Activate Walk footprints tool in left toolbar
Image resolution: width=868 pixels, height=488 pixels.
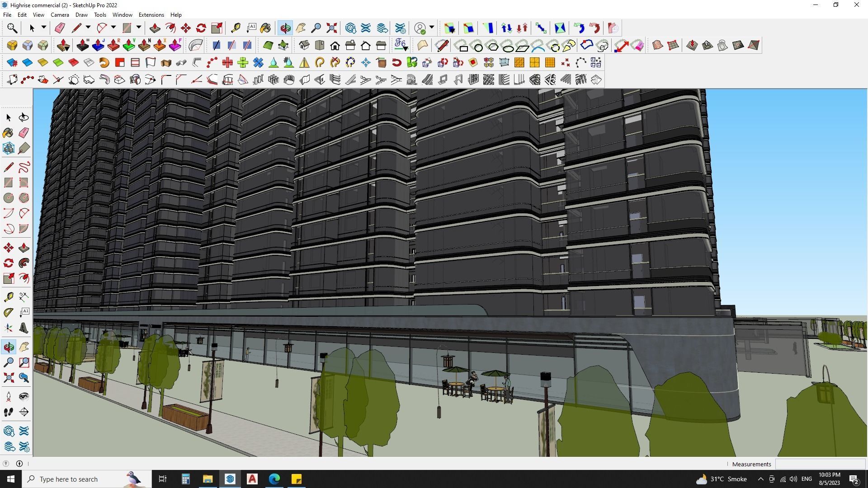coord(9,412)
